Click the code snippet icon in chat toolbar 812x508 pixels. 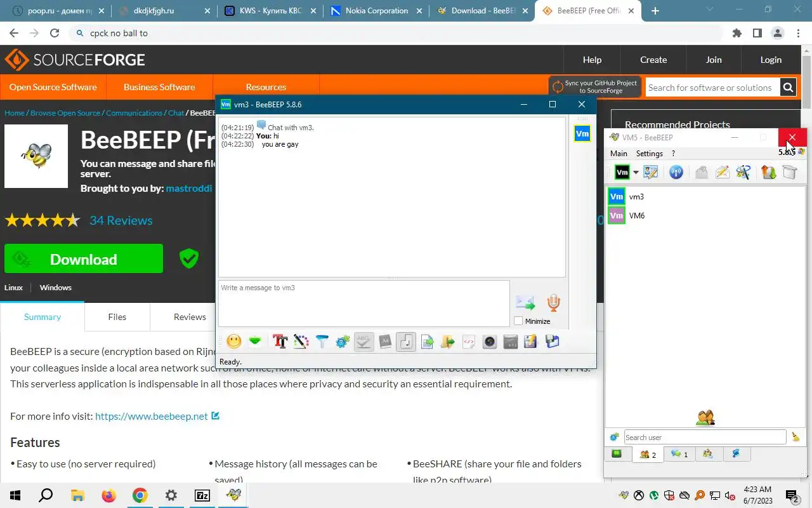coord(469,342)
